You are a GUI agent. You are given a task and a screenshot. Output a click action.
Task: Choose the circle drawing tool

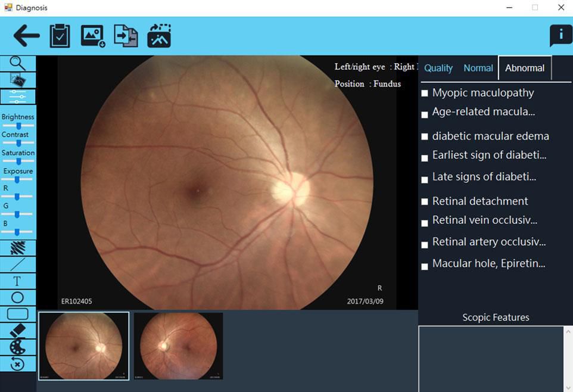point(18,297)
